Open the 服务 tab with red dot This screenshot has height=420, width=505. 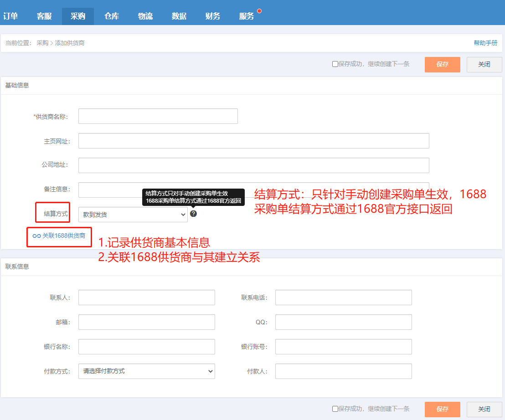click(x=247, y=16)
